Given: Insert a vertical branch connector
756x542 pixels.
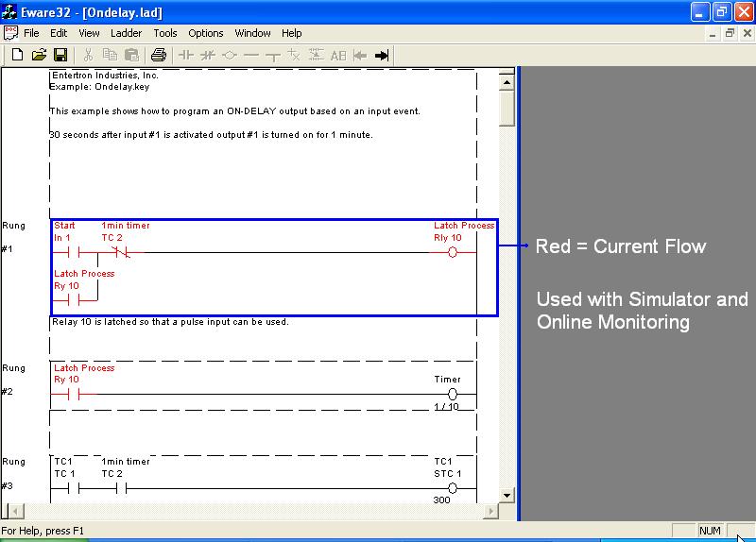Looking at the screenshot, I should tap(273, 56).
